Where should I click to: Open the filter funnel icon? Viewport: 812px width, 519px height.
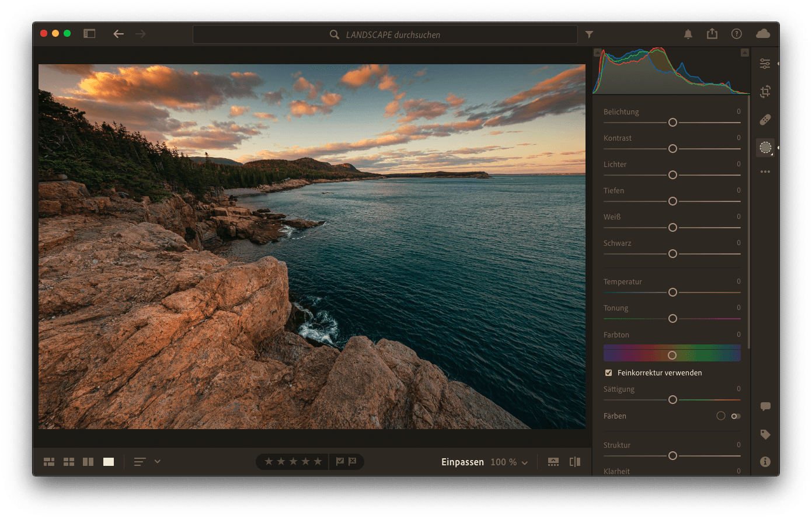coord(589,34)
